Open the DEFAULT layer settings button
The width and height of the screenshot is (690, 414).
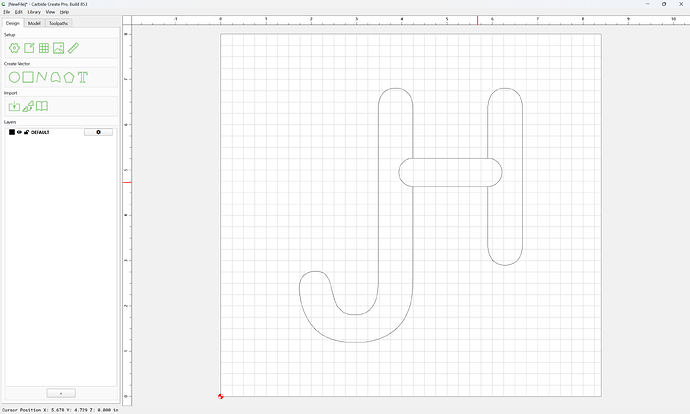pos(98,132)
